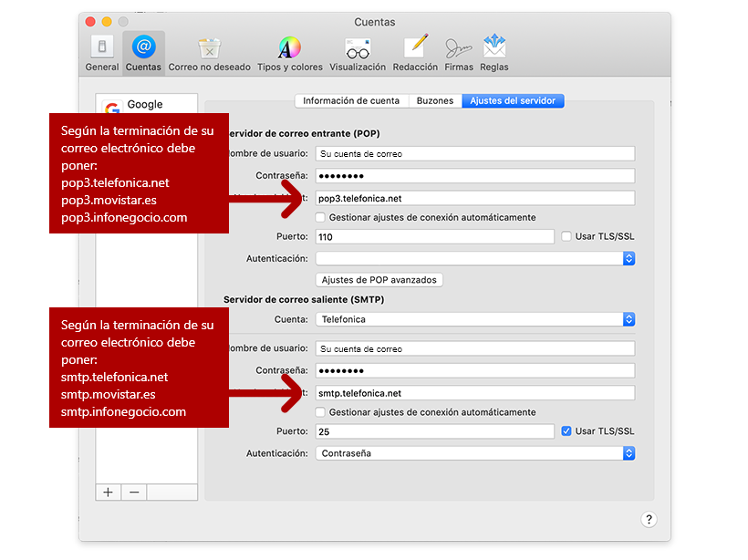The width and height of the screenshot is (748, 560).
Task: Remove account with minus button
Action: pyautogui.click(x=134, y=493)
